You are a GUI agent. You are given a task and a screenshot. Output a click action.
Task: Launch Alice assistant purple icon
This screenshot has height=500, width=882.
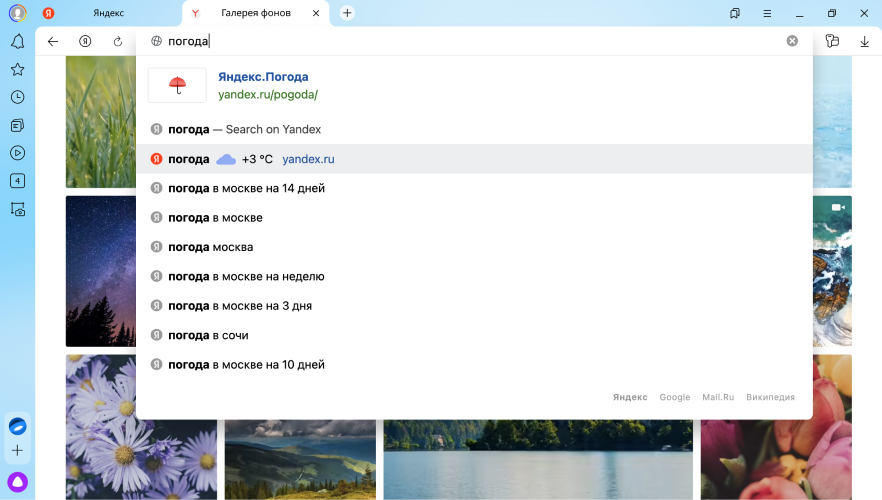click(x=17, y=482)
